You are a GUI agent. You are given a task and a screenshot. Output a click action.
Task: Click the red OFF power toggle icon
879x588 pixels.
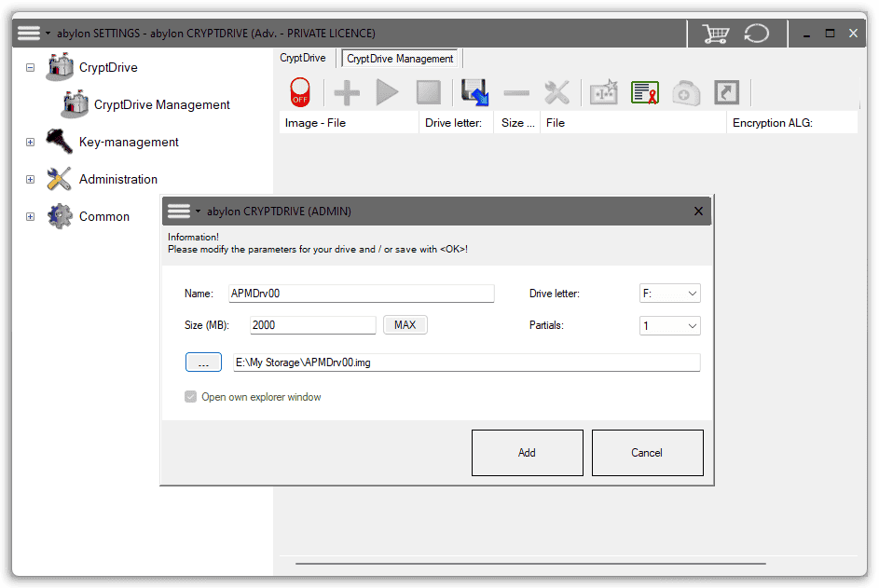pyautogui.click(x=300, y=92)
